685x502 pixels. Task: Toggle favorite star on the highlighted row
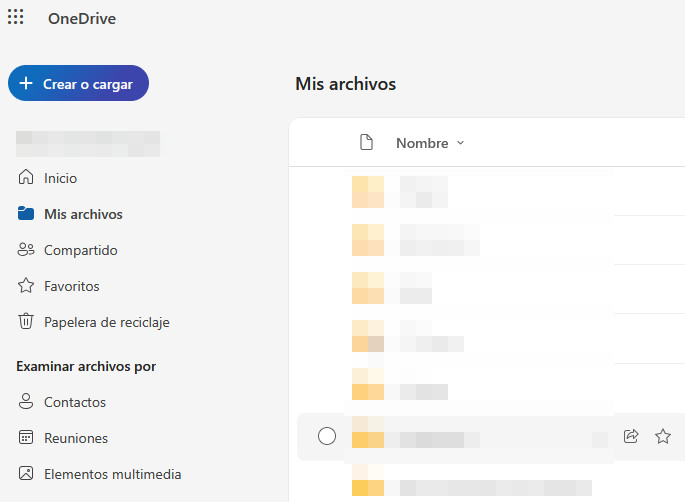tap(662, 436)
